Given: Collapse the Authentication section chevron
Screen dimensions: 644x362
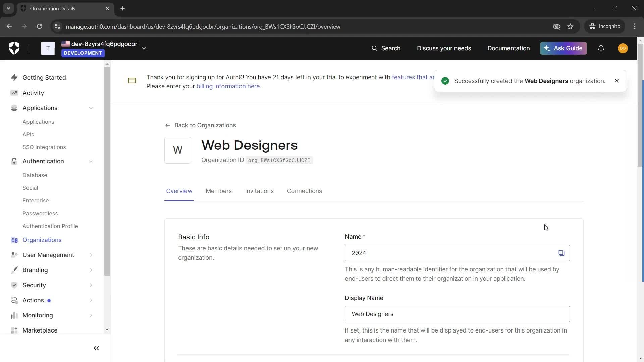Looking at the screenshot, I should click(91, 161).
